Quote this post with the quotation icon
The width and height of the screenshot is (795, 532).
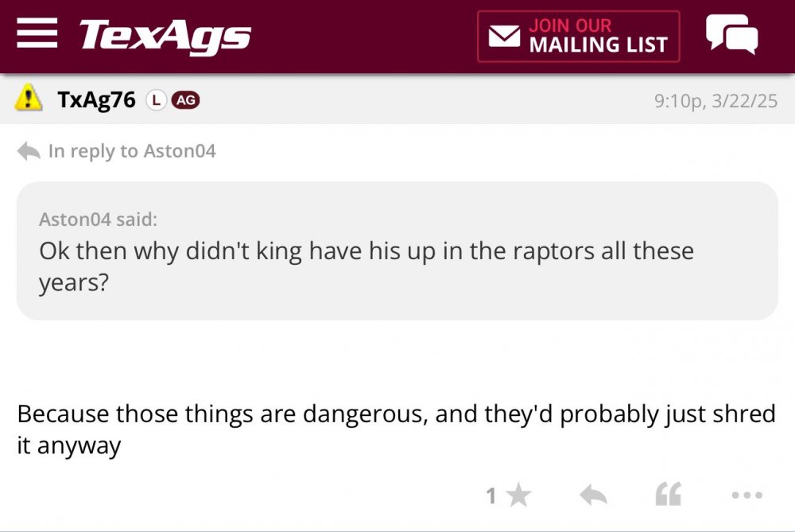pyautogui.click(x=669, y=496)
